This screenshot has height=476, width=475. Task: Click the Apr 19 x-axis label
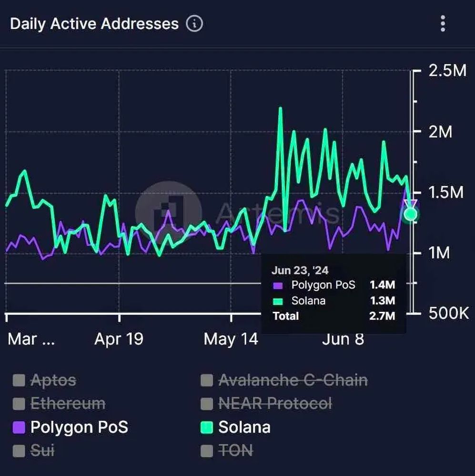[x=119, y=339]
